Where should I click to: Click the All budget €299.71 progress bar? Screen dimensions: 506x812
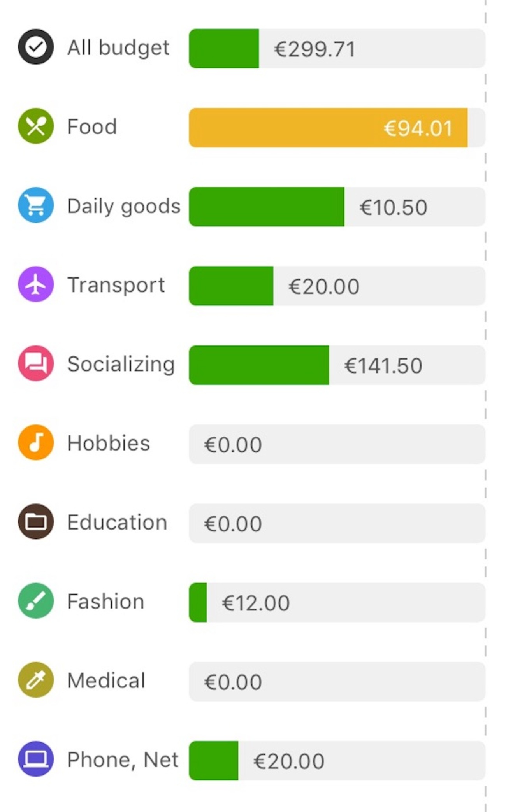pos(337,49)
